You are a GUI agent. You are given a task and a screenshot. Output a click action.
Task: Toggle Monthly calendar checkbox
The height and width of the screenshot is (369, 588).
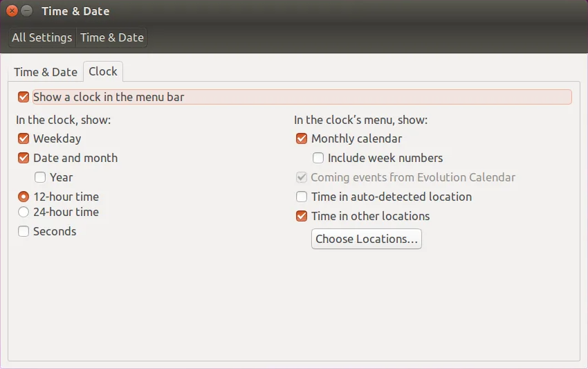[302, 138]
